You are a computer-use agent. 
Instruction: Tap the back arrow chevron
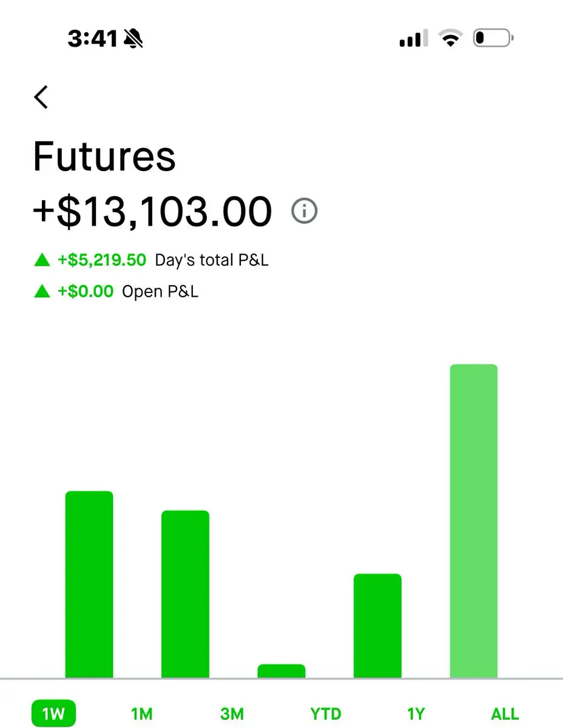pos(41,97)
